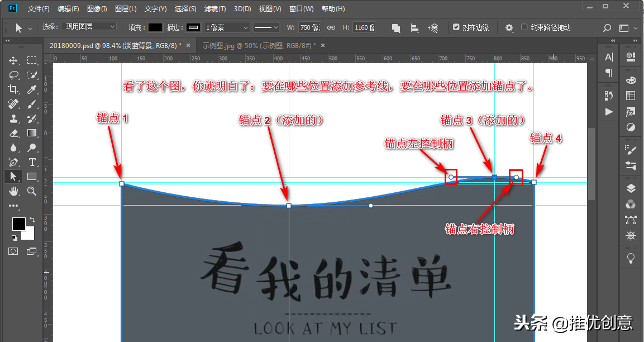Select the Gradient tool
644x342 pixels.
click(x=32, y=133)
